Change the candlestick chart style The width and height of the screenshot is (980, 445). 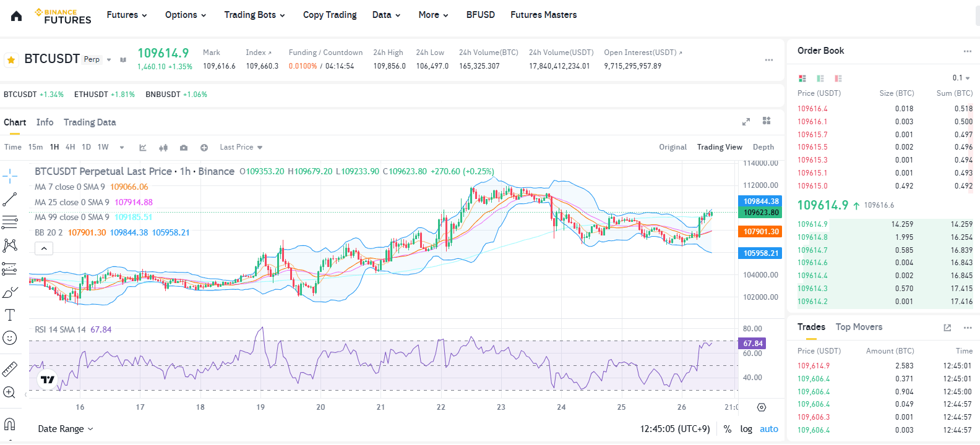tap(163, 148)
